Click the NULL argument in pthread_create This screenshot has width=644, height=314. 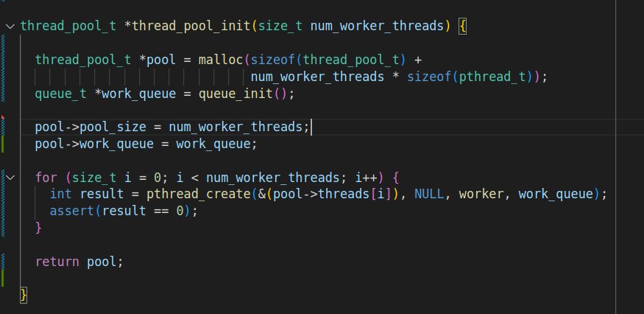pyautogui.click(x=429, y=194)
